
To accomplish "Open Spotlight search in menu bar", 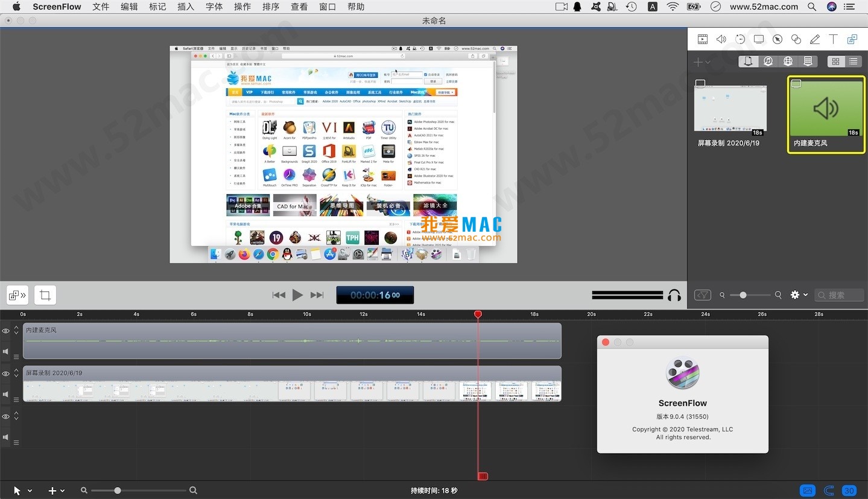I will (812, 7).
